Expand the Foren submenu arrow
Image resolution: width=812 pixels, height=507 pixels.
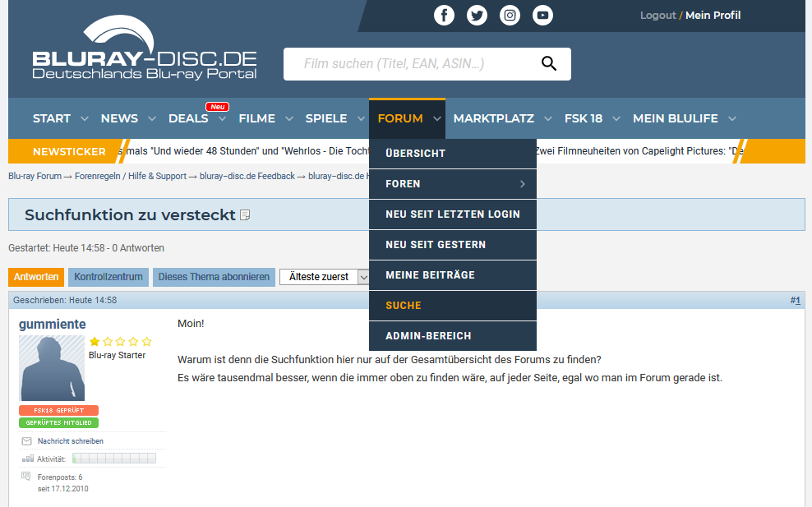(522, 184)
